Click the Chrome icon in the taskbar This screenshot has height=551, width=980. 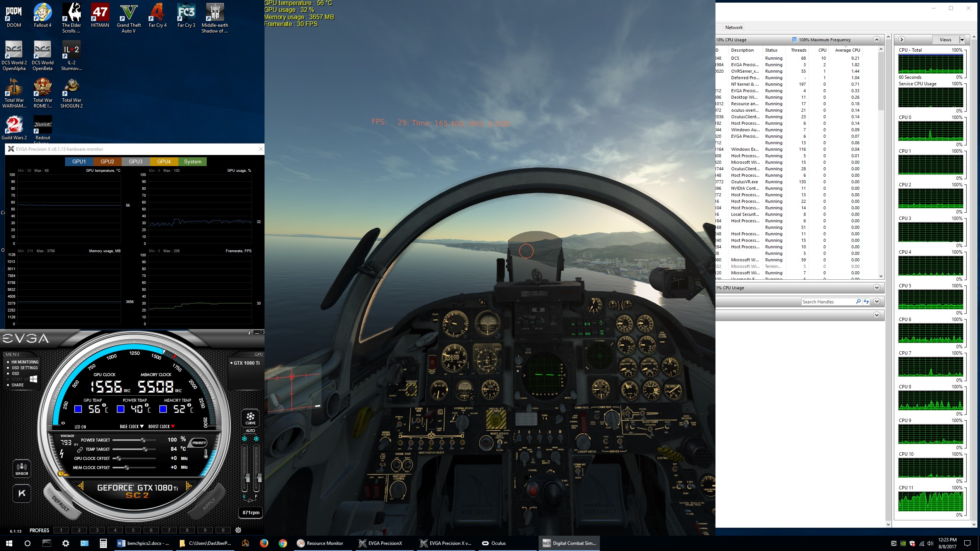[283, 543]
